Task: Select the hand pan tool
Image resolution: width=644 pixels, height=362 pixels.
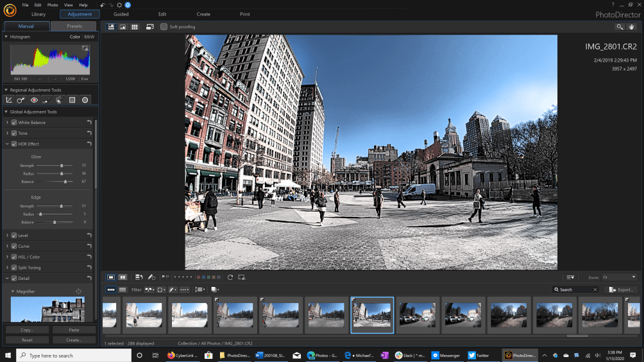Action: tap(632, 27)
